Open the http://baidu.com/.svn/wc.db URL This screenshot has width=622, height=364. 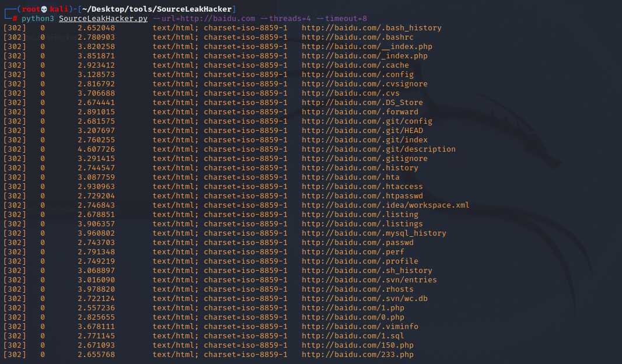point(365,298)
